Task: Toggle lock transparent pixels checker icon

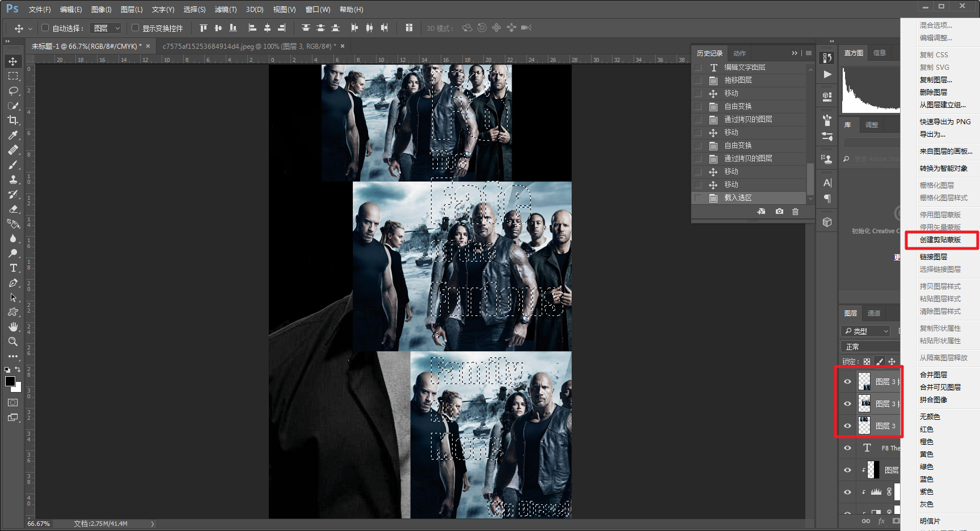Action: pos(867,361)
